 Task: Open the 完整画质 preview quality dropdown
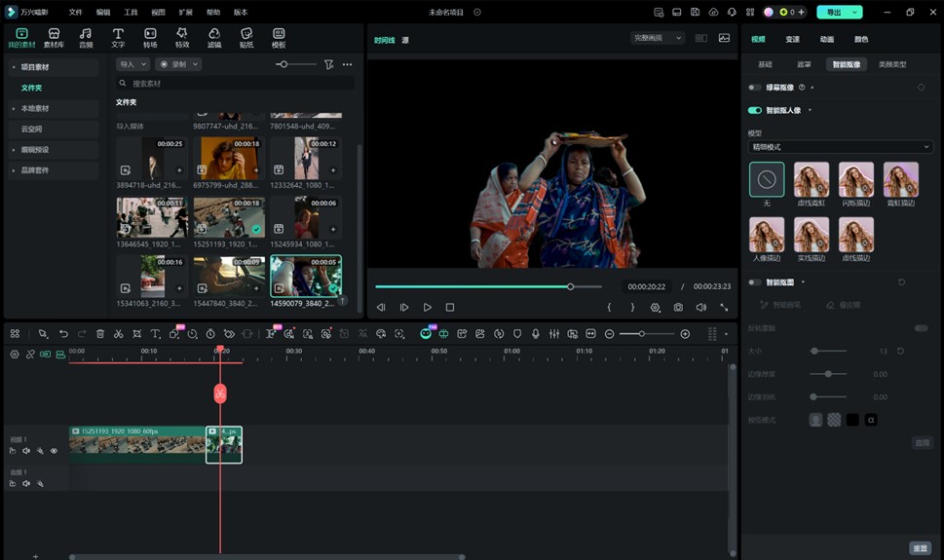(x=658, y=38)
